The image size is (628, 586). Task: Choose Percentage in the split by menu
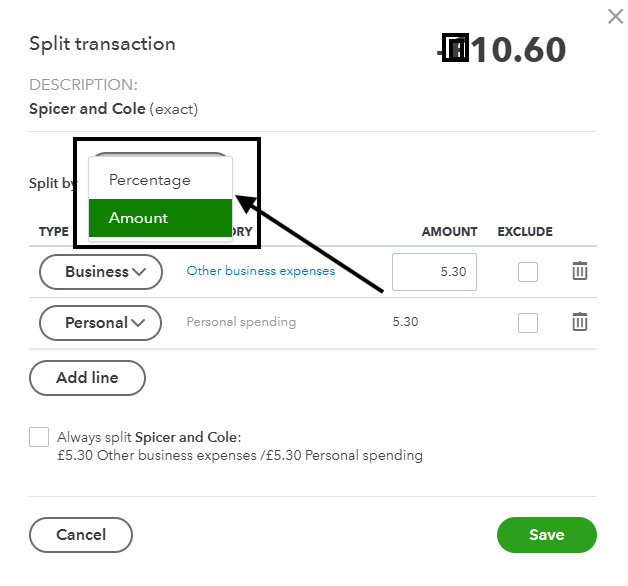point(150,180)
